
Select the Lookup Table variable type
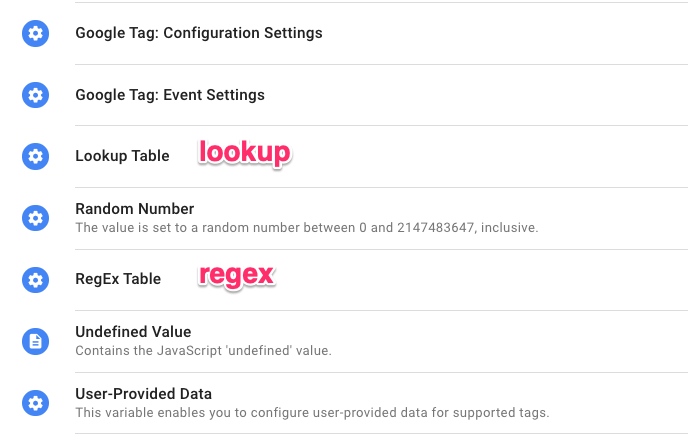click(122, 156)
